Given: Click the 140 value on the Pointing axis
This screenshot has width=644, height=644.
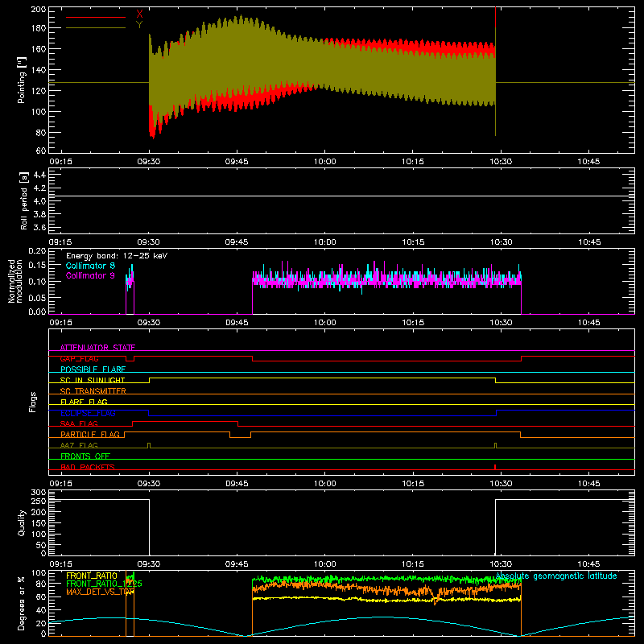Looking at the screenshot, I should tap(39, 70).
